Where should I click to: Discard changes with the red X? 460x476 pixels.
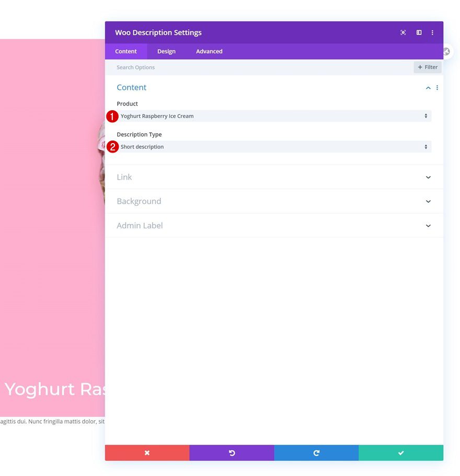tap(147, 452)
